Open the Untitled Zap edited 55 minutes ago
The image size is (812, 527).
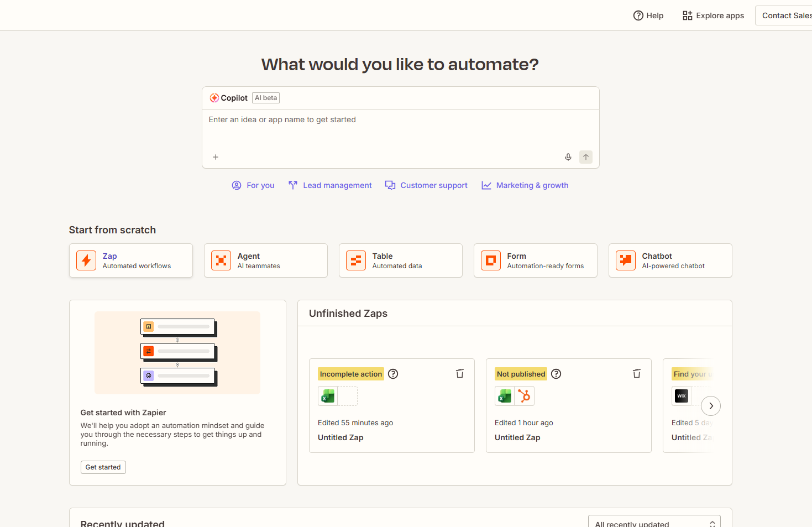(340, 437)
